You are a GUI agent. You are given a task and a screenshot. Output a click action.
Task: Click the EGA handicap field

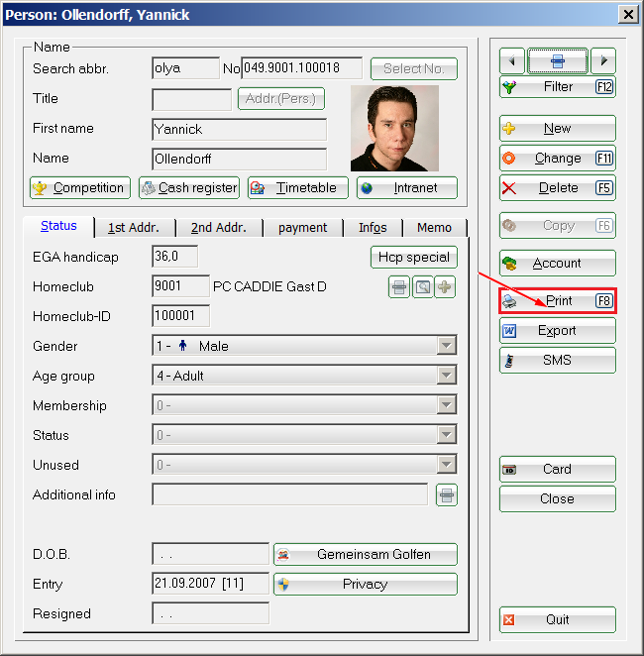click(x=174, y=257)
